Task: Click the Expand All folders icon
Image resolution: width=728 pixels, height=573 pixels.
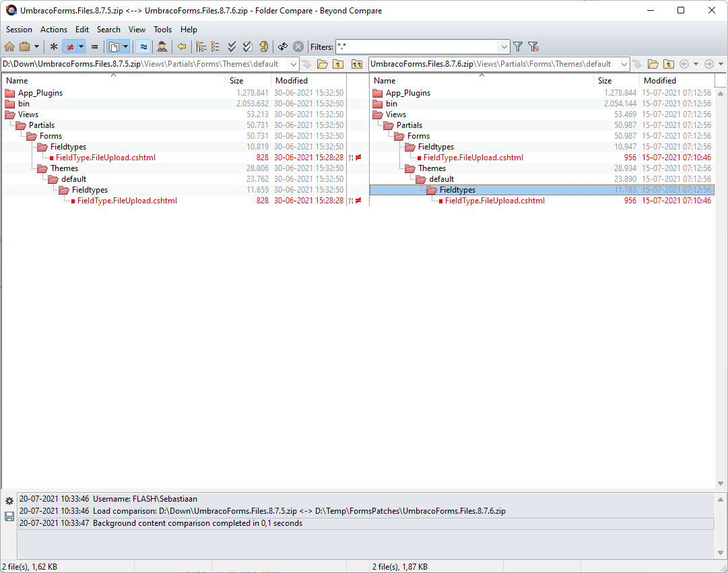Action: [201, 46]
